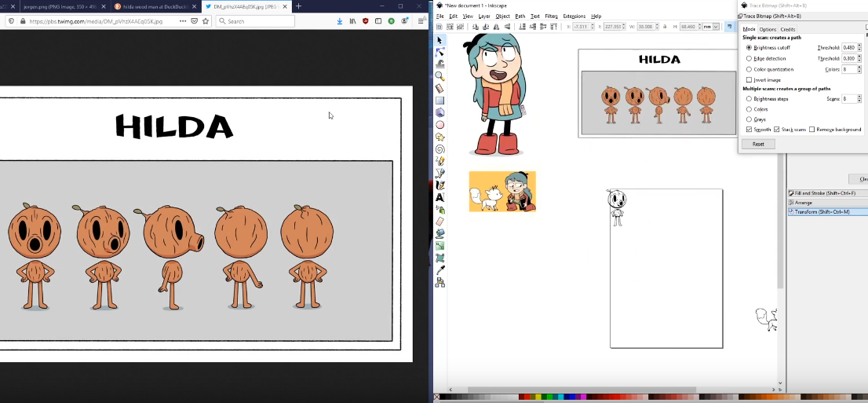The image size is (868, 403).
Task: Switch to jorgen.png Firefox tab
Action: pyautogui.click(x=62, y=6)
